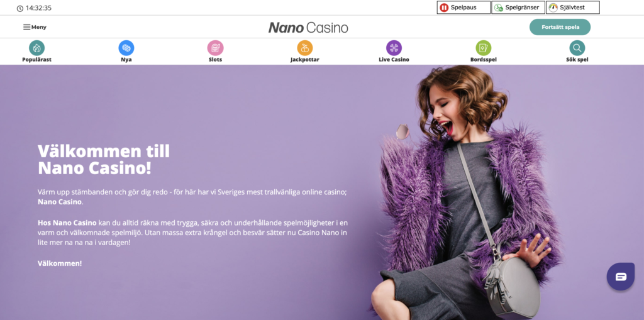
Task: Click the purple Live Casino icon
Action: click(394, 48)
